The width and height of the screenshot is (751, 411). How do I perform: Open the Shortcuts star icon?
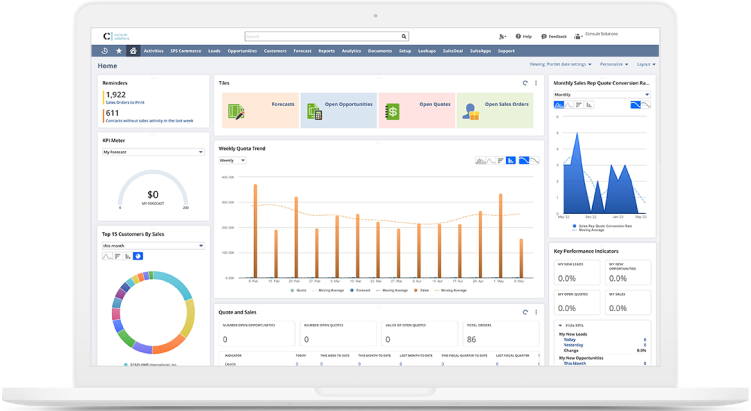click(x=119, y=50)
